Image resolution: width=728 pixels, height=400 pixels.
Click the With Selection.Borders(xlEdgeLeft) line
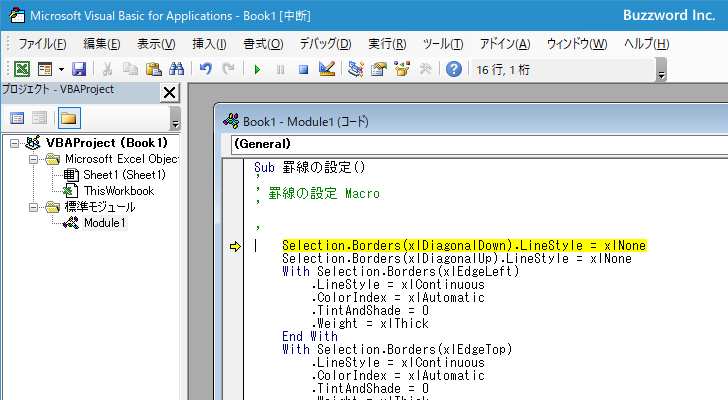pos(401,271)
